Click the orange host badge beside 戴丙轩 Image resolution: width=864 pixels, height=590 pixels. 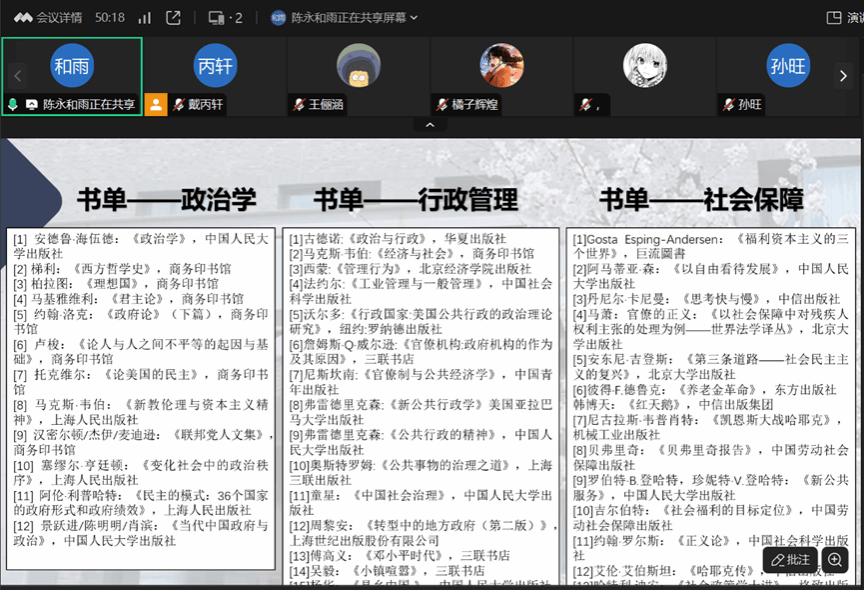(x=155, y=104)
